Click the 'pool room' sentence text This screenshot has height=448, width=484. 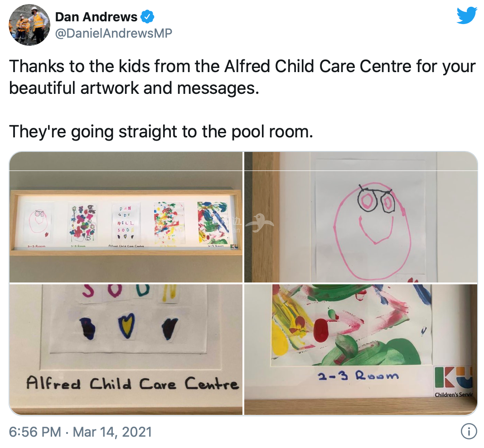[161, 131]
